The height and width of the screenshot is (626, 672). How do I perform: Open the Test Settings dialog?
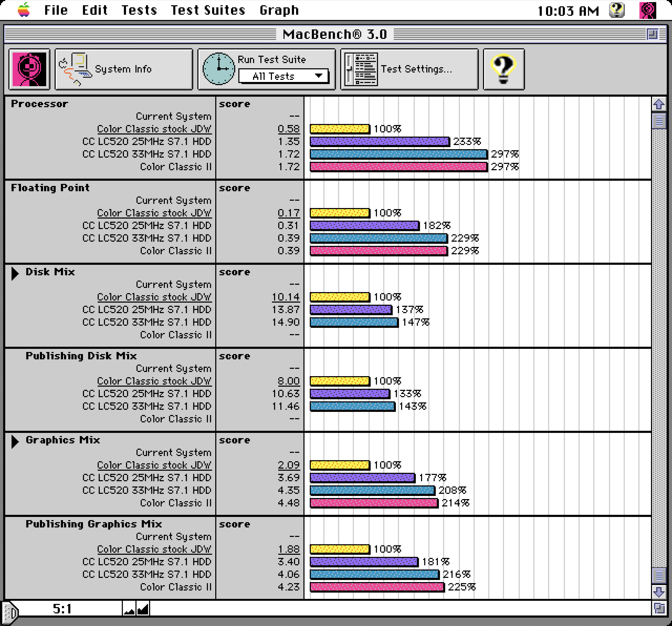coord(409,69)
